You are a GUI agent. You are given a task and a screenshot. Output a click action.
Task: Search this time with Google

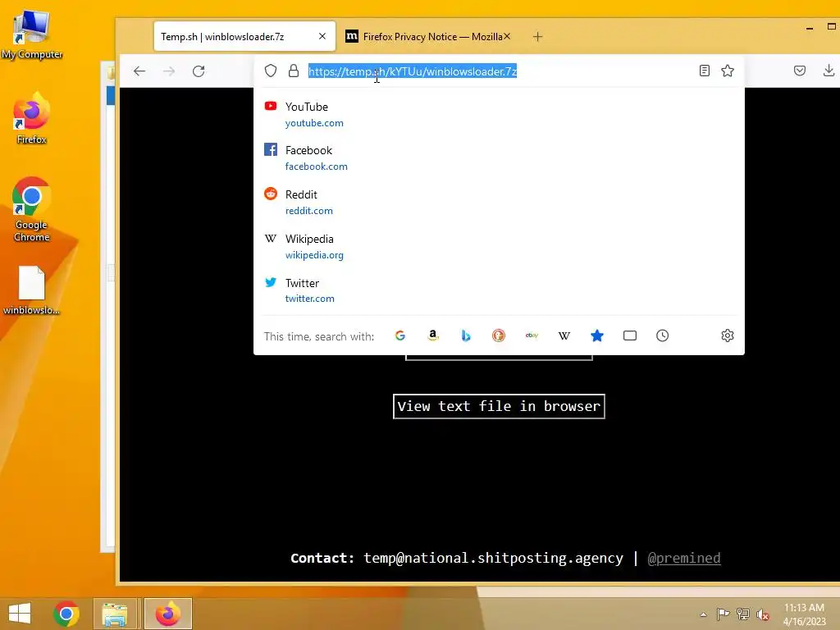pyautogui.click(x=400, y=336)
